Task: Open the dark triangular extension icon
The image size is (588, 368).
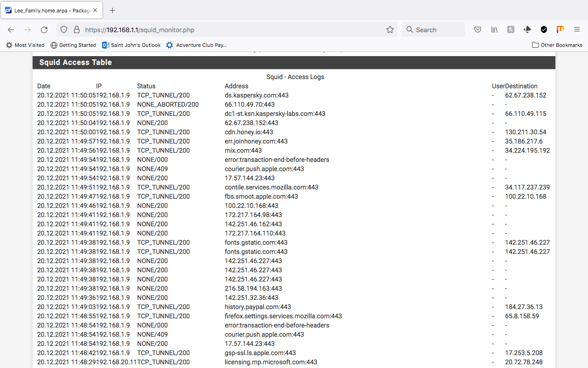Action: [527, 29]
